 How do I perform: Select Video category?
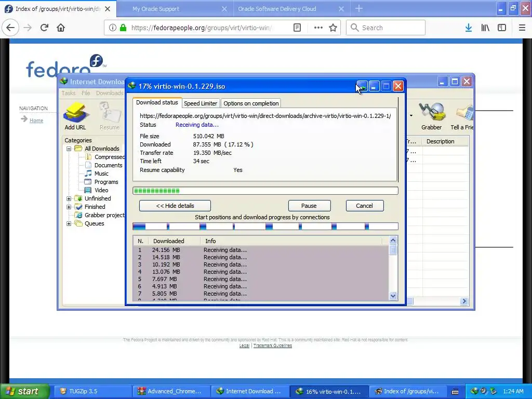tap(101, 190)
